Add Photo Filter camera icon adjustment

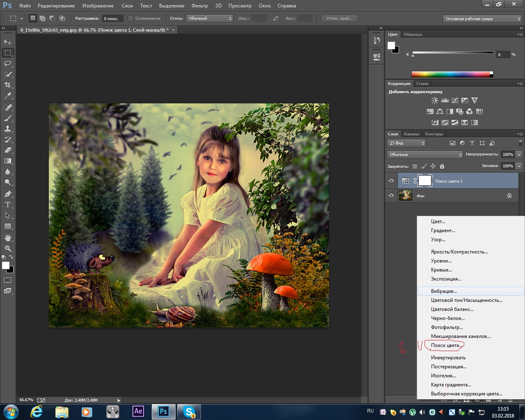coord(459,111)
